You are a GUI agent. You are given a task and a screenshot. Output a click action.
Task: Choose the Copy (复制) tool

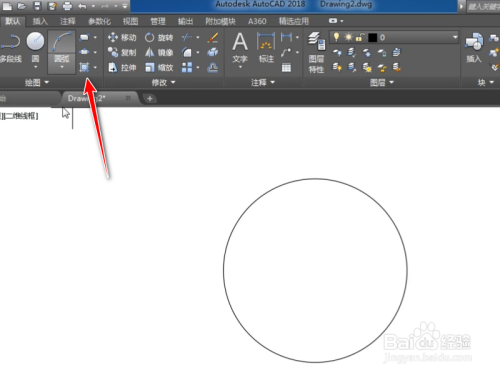click(122, 52)
